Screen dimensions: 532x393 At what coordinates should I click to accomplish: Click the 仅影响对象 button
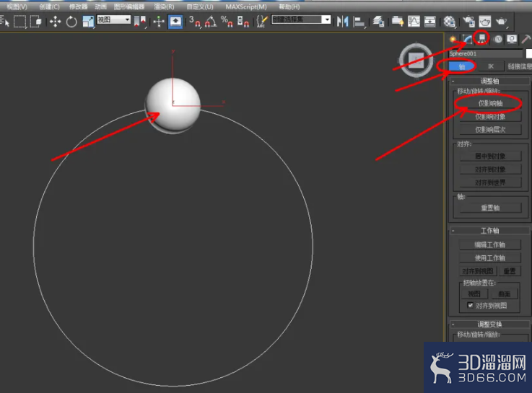(x=490, y=117)
